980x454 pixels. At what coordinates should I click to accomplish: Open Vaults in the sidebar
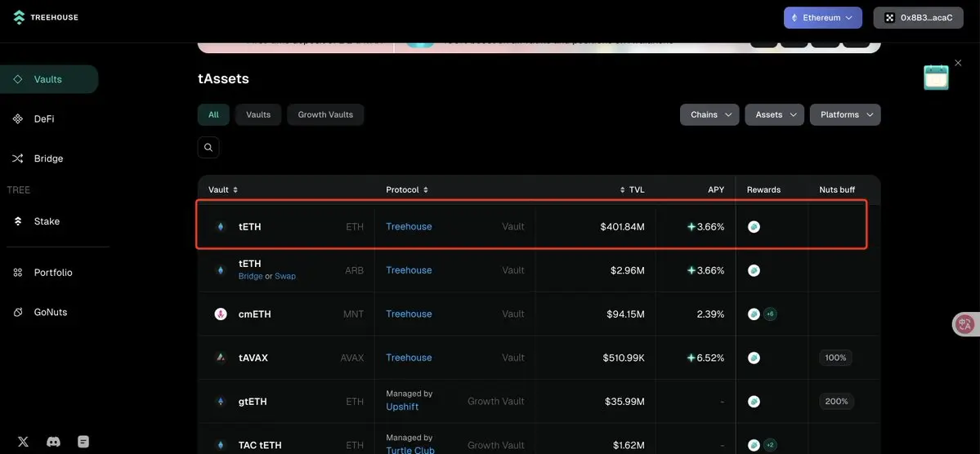click(49, 79)
